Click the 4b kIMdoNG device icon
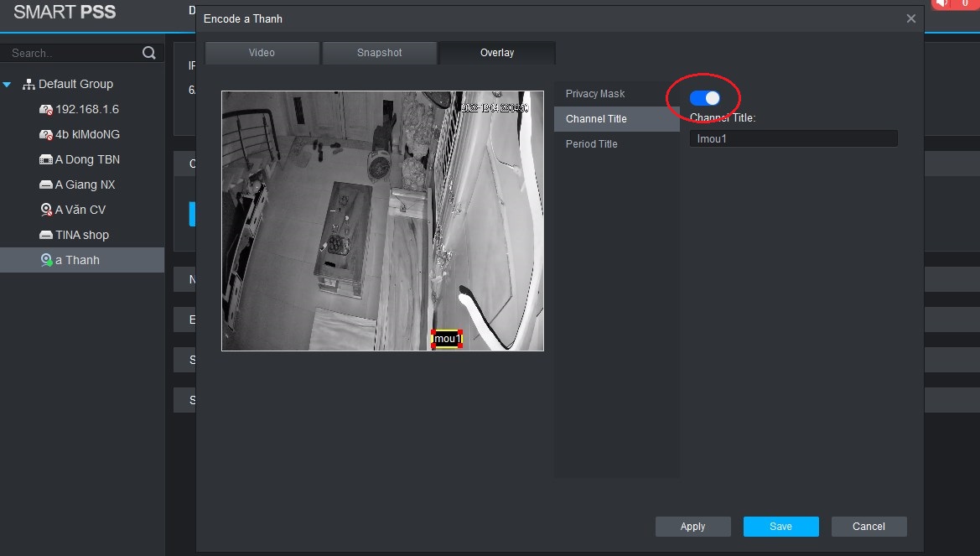This screenshot has height=556, width=980. (46, 135)
